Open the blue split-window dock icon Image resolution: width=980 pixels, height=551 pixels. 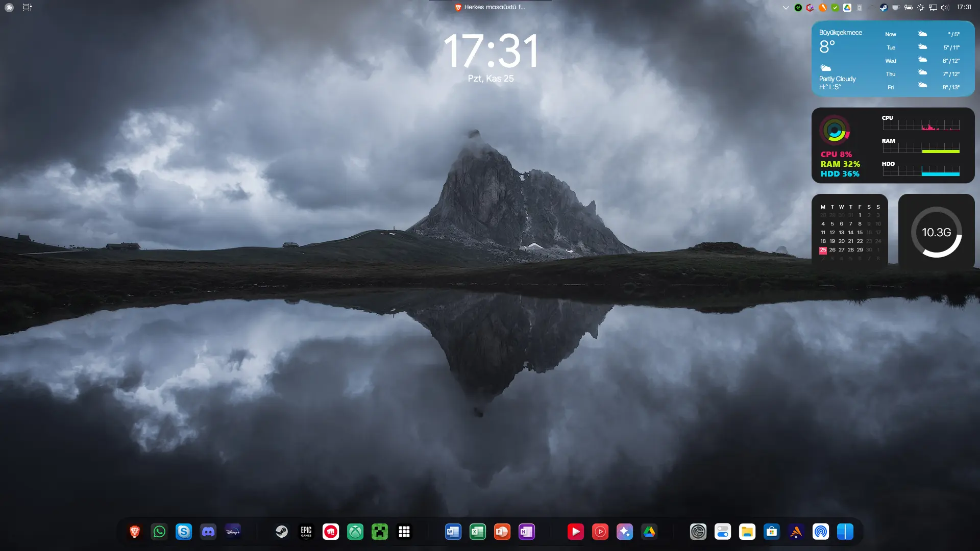pyautogui.click(x=845, y=532)
